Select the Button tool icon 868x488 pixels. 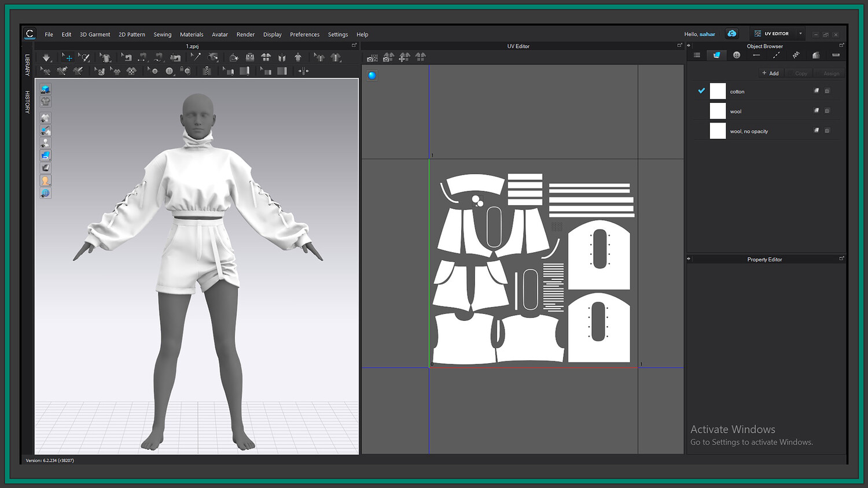pyautogui.click(x=169, y=71)
